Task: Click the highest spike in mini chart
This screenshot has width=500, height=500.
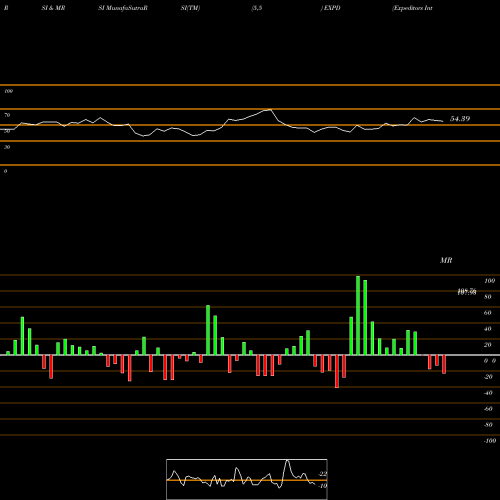Action: point(287,461)
